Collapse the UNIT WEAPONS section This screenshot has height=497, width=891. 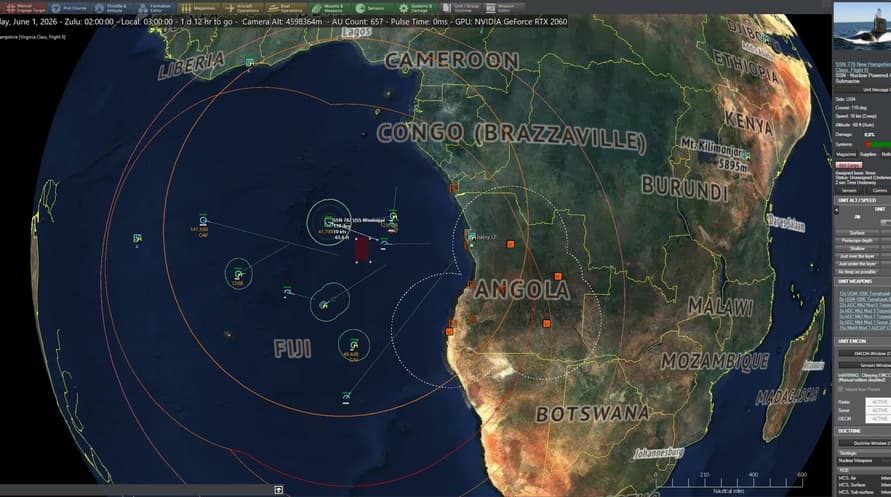click(x=863, y=282)
